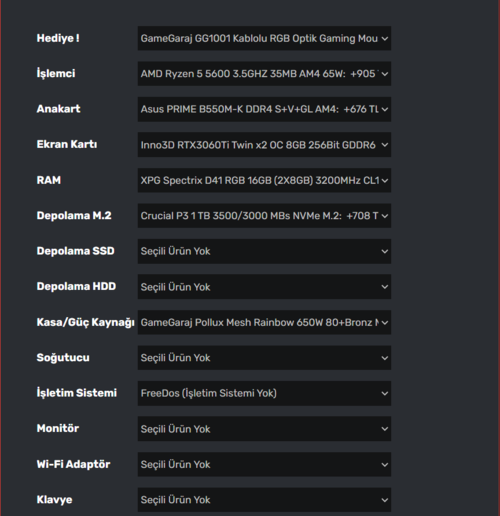Click the Depolama HDD label
The width and height of the screenshot is (500, 516).
click(76, 286)
